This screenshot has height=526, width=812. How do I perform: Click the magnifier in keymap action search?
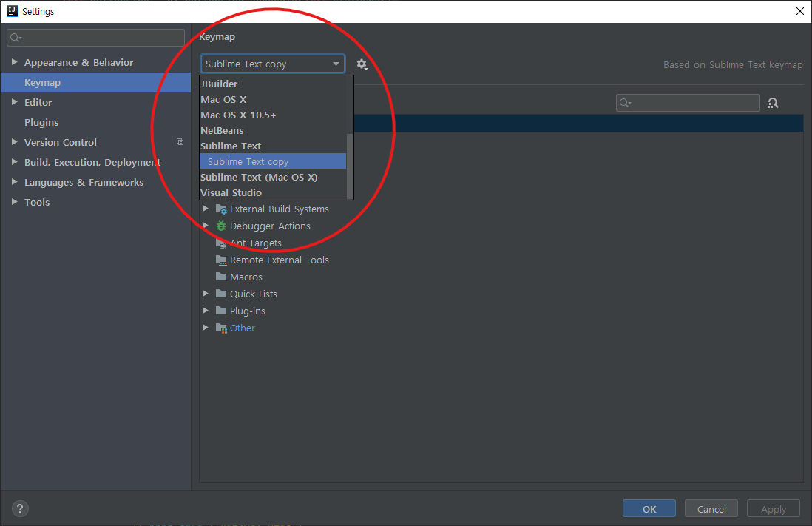(x=625, y=103)
